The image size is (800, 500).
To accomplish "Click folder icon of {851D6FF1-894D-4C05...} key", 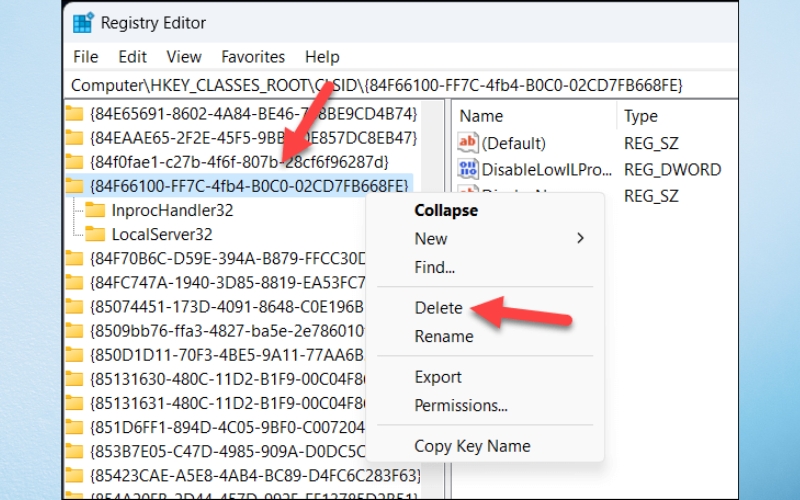I will [x=74, y=428].
